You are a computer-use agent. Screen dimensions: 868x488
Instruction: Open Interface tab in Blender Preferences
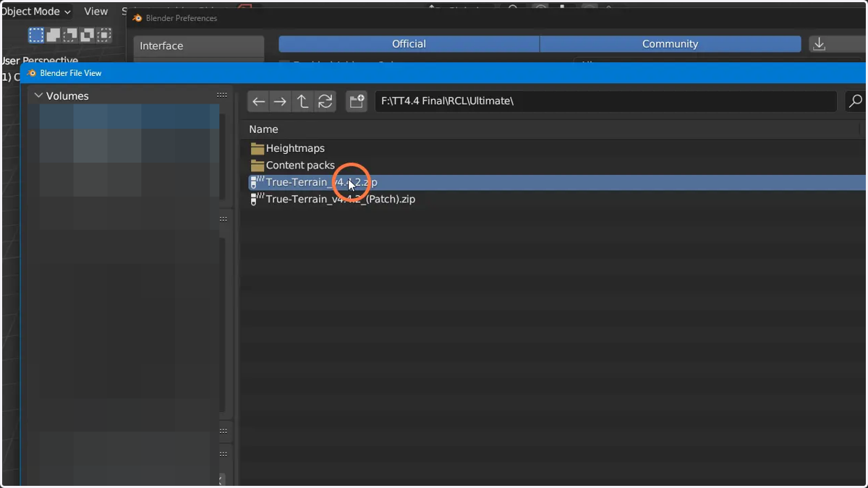199,46
